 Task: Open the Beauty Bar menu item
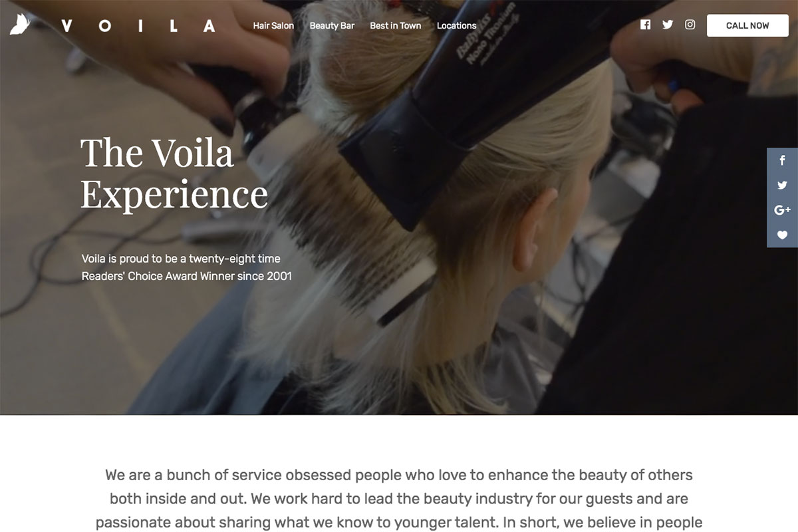click(x=332, y=25)
